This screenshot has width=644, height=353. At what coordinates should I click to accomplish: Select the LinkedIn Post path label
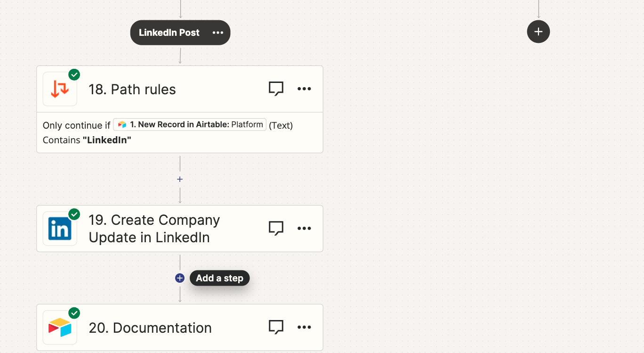coord(169,33)
